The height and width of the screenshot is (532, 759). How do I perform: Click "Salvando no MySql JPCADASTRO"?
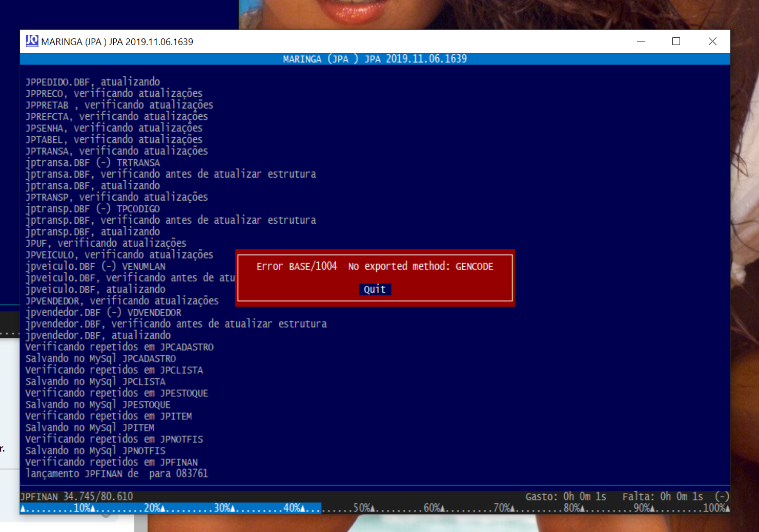[x=100, y=358]
